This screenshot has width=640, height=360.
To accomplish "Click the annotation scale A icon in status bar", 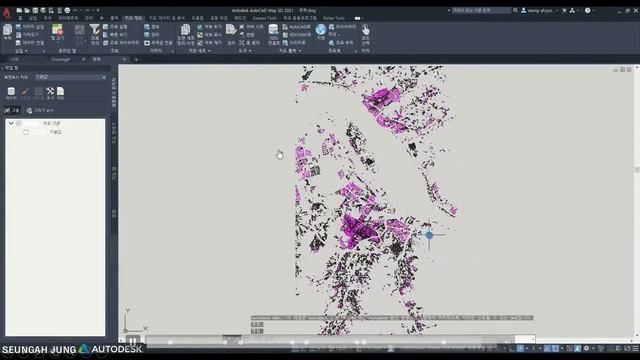I will pyautogui.click(x=577, y=349).
